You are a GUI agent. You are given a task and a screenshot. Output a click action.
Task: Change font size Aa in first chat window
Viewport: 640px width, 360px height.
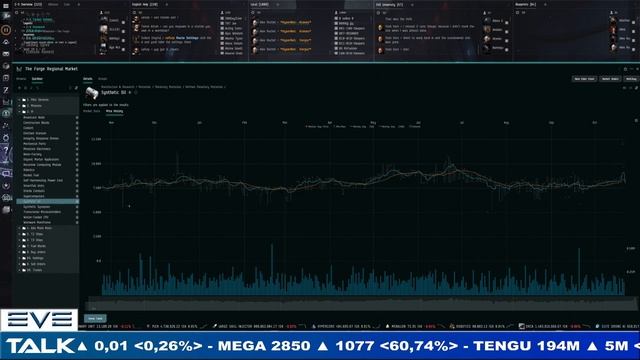click(x=22, y=13)
